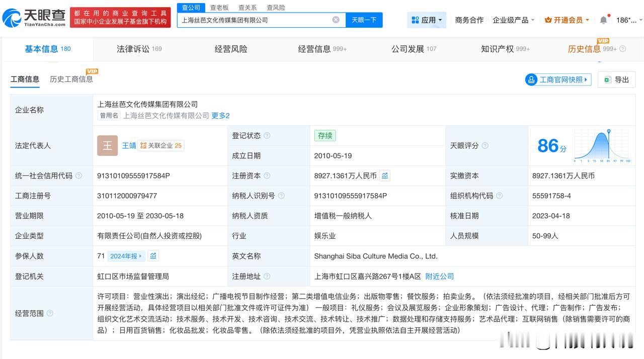Expand the 开通会员 dropdown
The width and height of the screenshot is (644, 359).
pyautogui.click(x=567, y=20)
